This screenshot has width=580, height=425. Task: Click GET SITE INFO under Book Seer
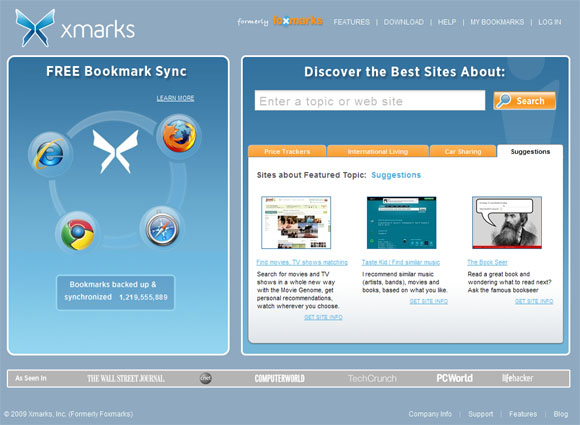534,301
